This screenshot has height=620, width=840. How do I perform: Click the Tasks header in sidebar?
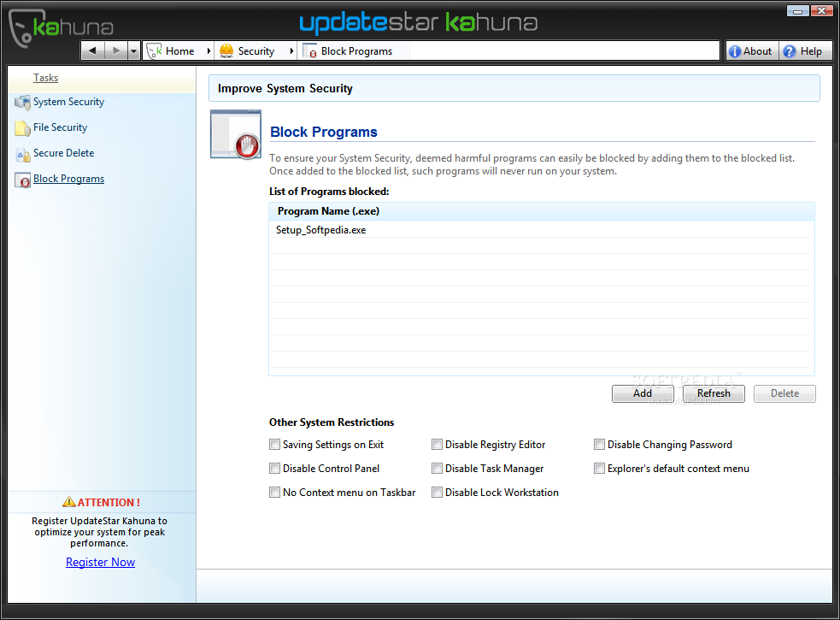pyautogui.click(x=45, y=78)
